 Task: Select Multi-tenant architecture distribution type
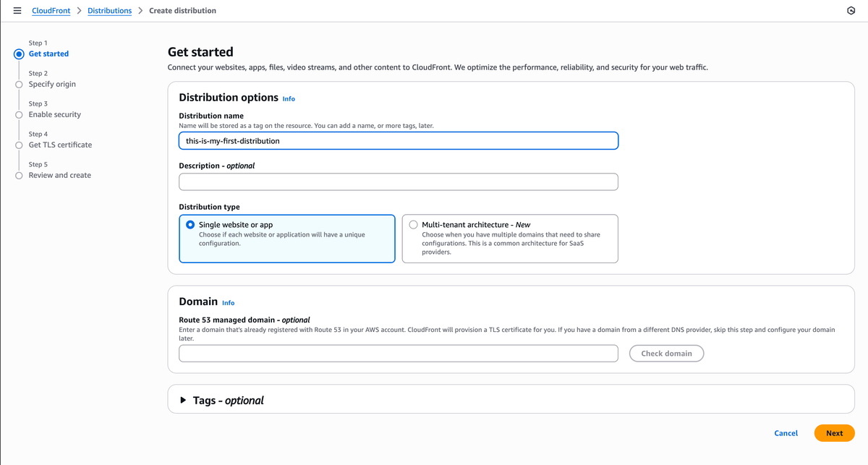coord(414,225)
